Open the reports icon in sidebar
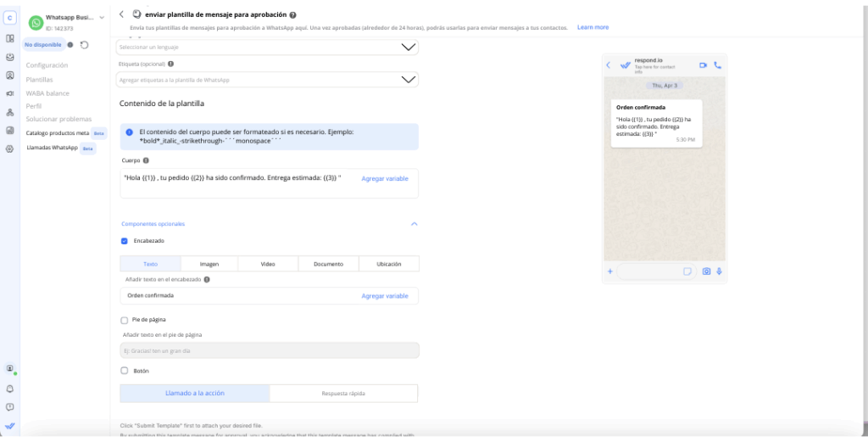 9,130
